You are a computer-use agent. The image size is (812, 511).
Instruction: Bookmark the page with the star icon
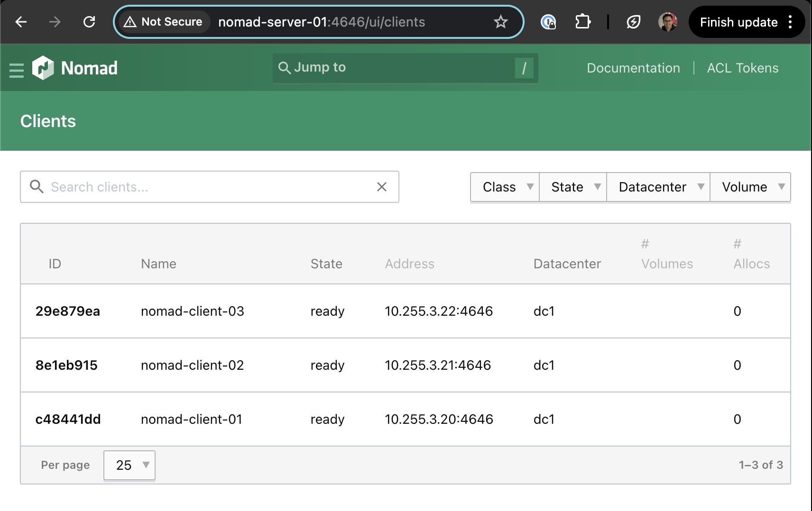click(x=500, y=21)
